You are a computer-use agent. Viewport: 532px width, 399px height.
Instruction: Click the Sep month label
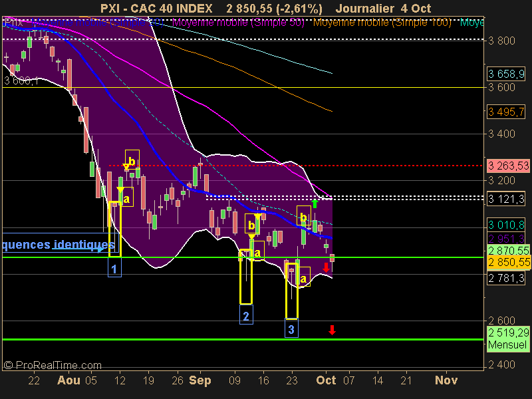(200, 380)
